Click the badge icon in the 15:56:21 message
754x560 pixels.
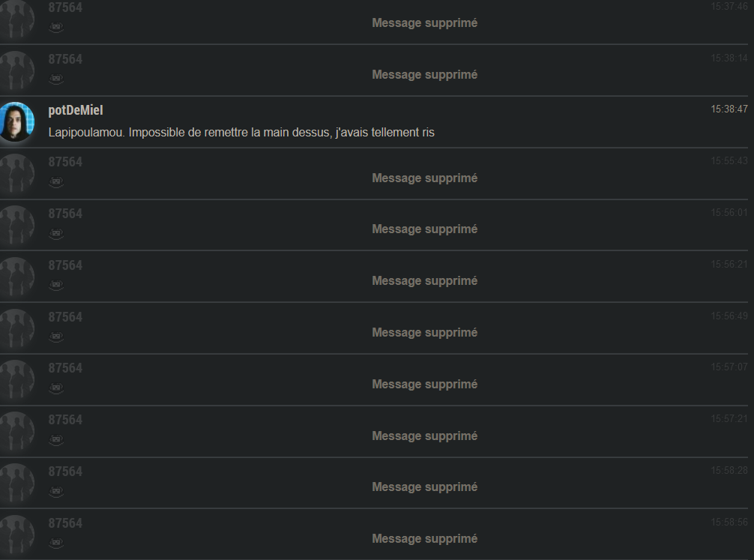coord(56,286)
